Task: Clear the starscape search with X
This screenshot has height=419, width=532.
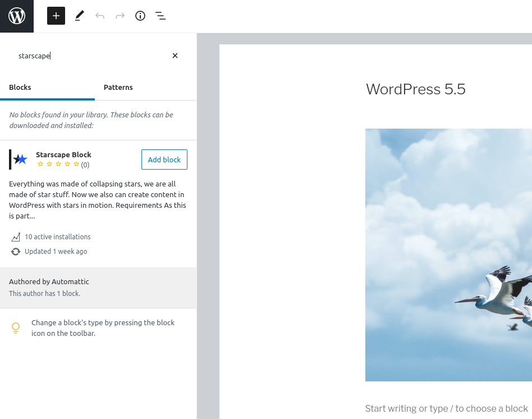Action: (x=175, y=56)
